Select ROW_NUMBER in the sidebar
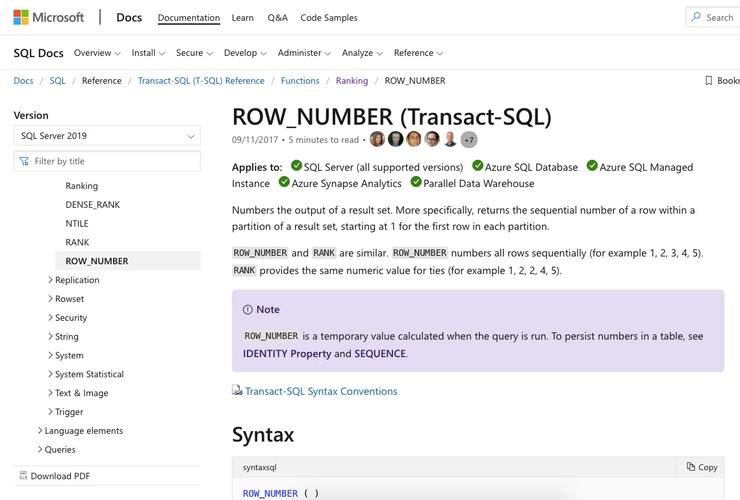This screenshot has height=500, width=740. coord(128,261)
